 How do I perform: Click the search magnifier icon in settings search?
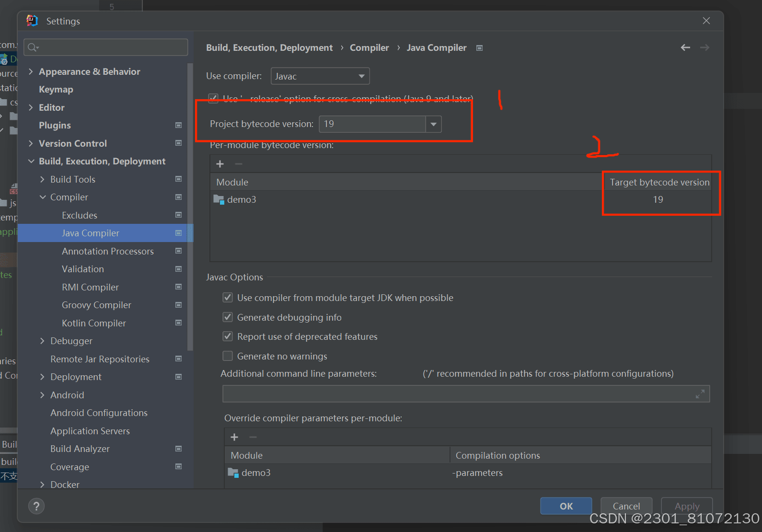(x=33, y=47)
